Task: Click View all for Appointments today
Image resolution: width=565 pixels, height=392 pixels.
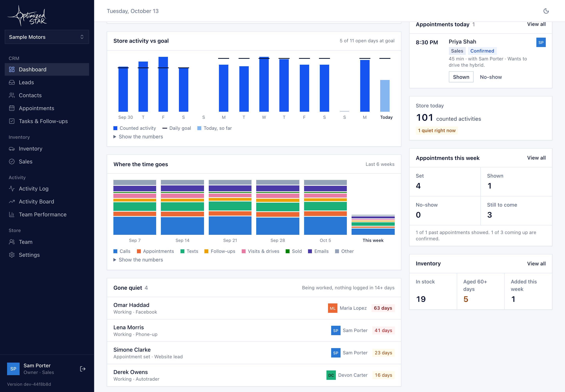Action: click(536, 24)
